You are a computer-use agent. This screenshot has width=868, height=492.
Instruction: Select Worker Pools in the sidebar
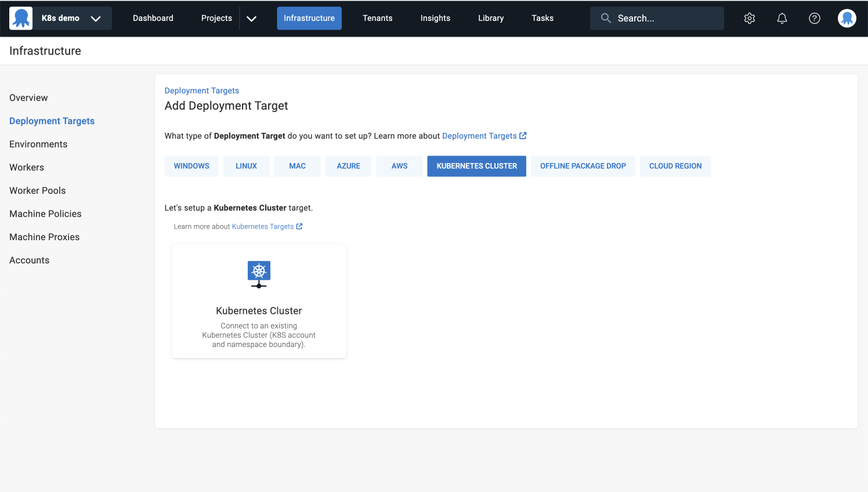point(37,190)
